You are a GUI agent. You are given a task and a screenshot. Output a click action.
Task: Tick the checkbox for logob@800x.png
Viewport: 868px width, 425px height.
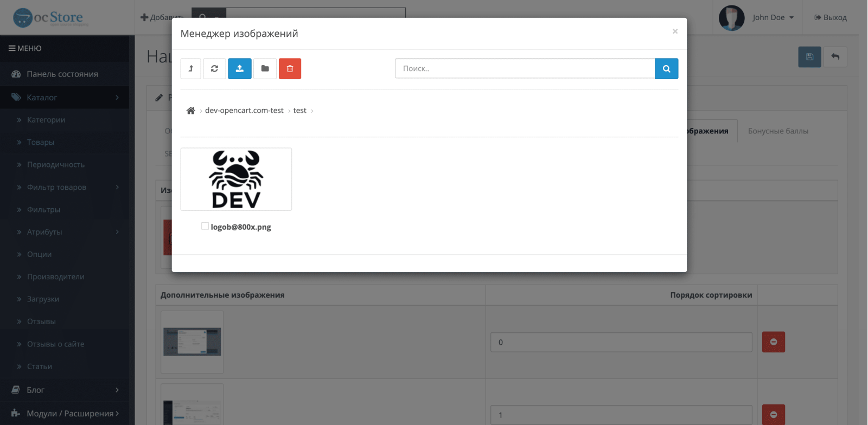(205, 226)
